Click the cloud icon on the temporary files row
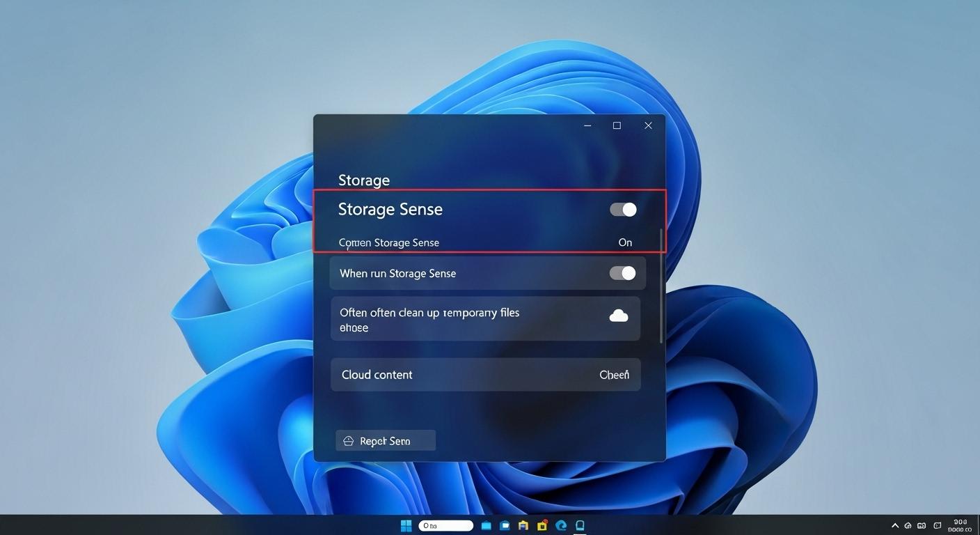Viewport: 980px width, 535px height. (619, 316)
